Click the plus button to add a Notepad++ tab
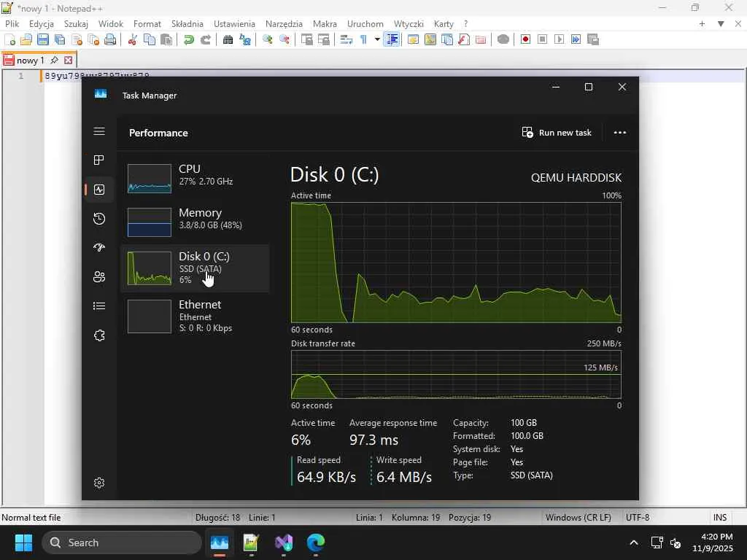 702,24
